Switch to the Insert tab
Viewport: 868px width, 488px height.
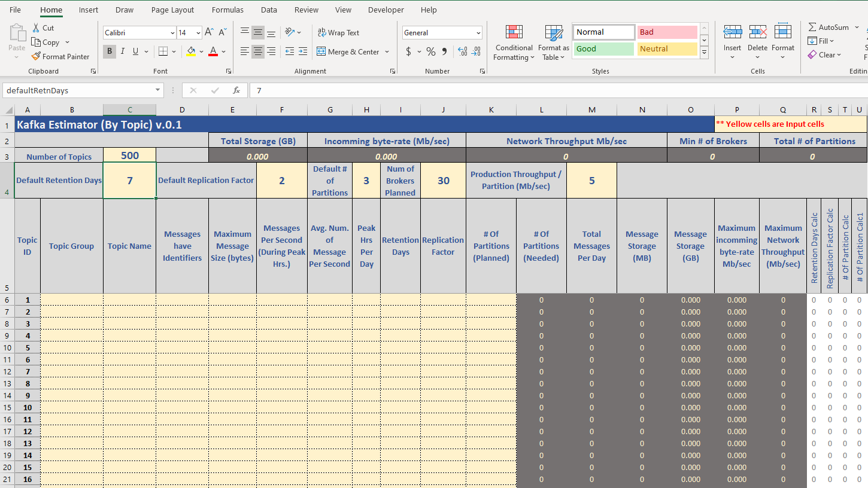point(89,10)
